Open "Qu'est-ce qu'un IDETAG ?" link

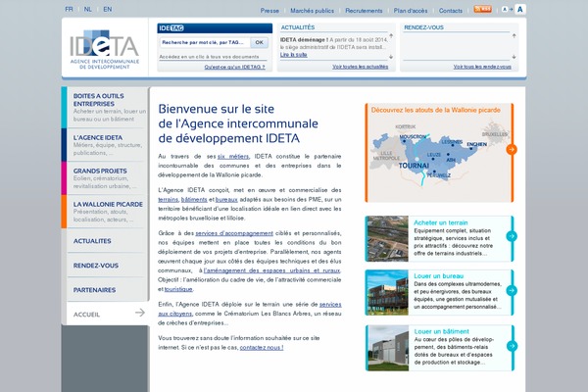235,68
